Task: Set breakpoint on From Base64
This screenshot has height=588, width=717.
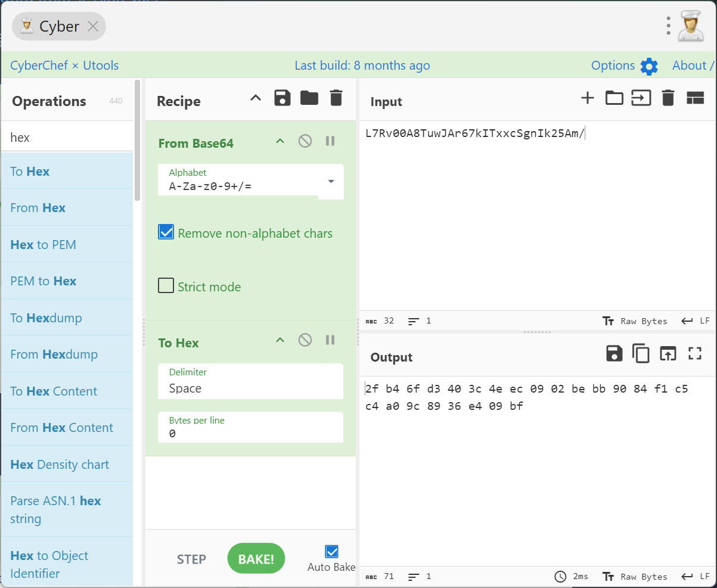Action: click(330, 141)
